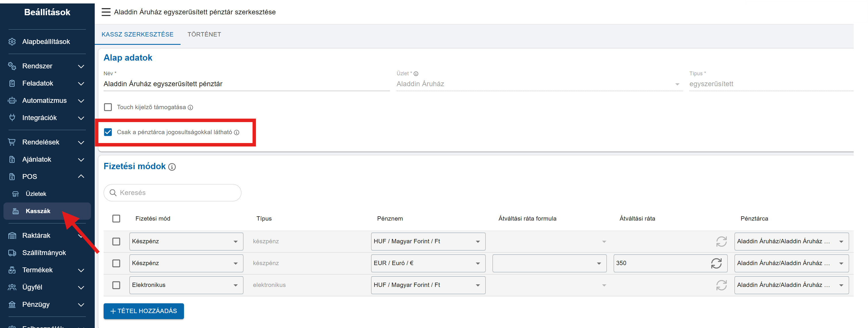Click the Név text field
The width and height of the screenshot is (868, 328).
246,84
